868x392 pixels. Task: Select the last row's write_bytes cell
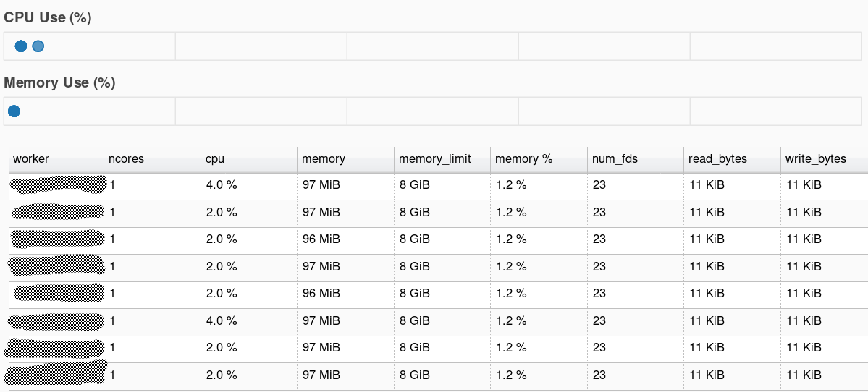point(804,375)
